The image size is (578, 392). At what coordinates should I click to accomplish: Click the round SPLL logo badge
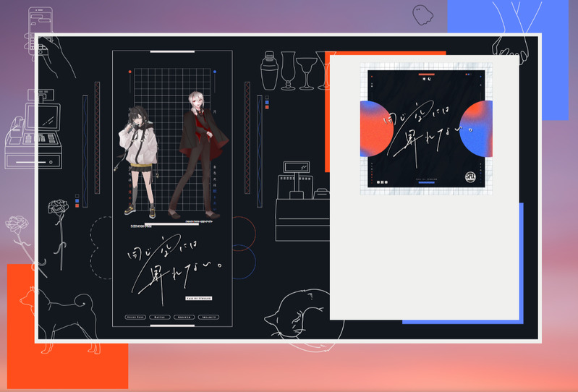470,177
